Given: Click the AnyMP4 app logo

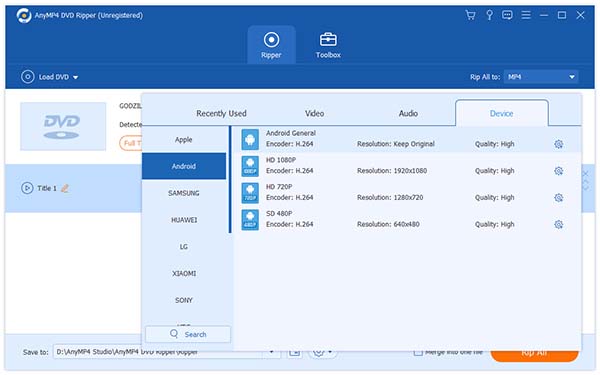Looking at the screenshot, I should coord(24,15).
